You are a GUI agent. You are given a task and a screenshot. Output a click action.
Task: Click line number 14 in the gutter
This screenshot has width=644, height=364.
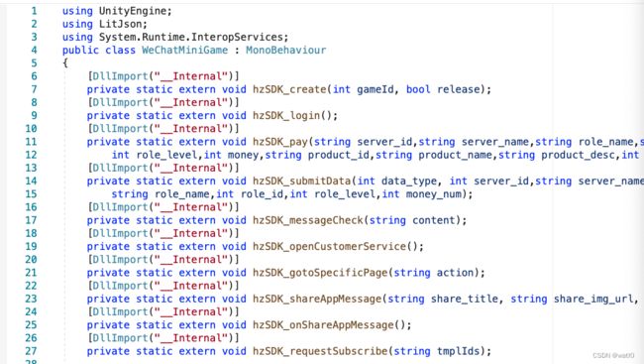click(x=32, y=182)
